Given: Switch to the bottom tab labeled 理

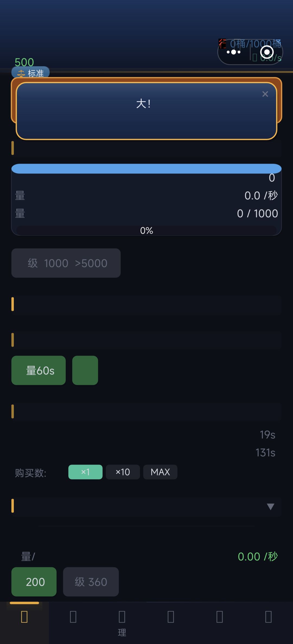Looking at the screenshot, I should click(122, 621).
